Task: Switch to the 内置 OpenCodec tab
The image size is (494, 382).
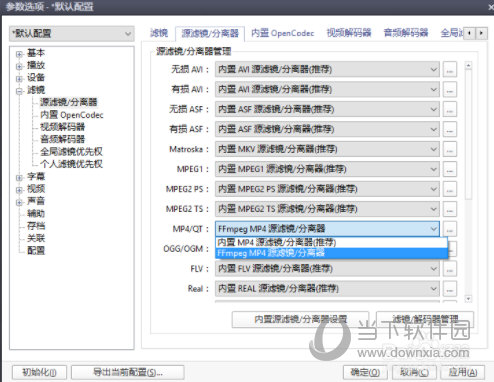Action: [283, 33]
